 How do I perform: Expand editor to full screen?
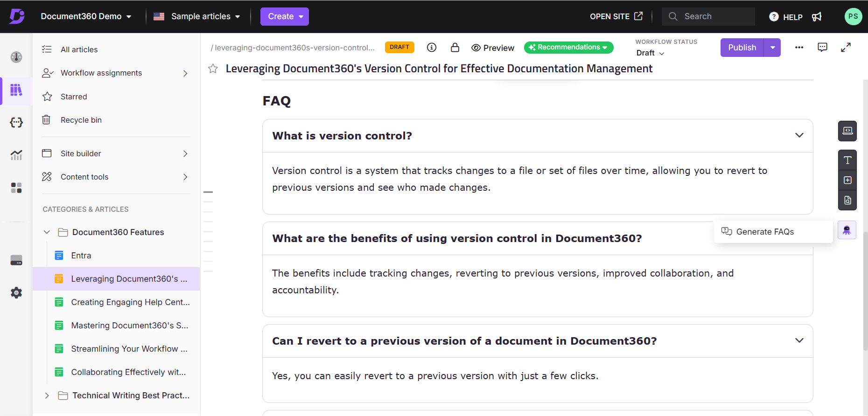click(846, 48)
